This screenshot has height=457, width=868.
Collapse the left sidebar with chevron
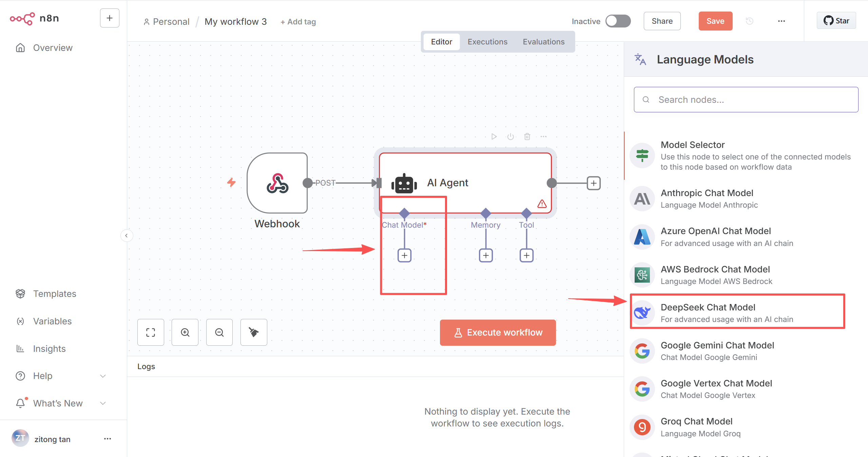tap(127, 235)
